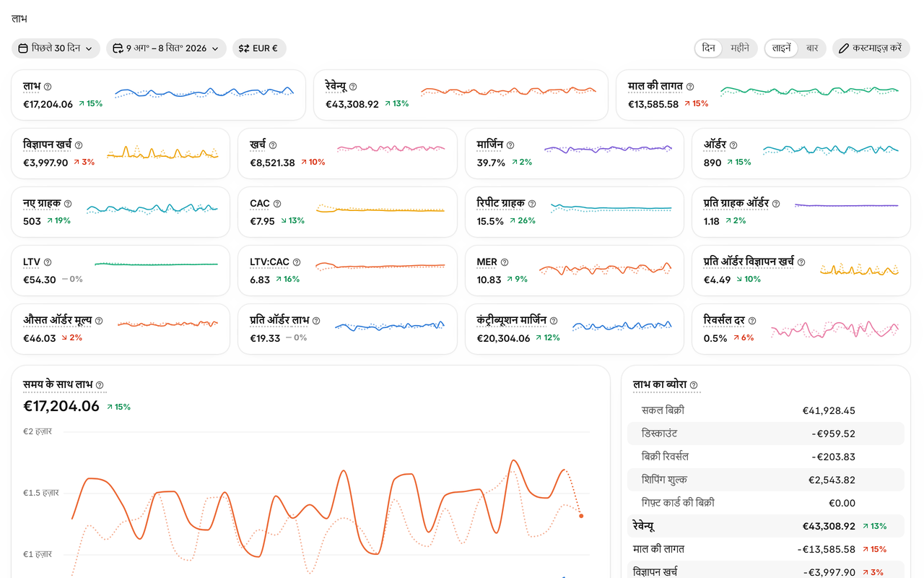924x578 pixels.
Task: Open the EUR € currency selector
Action: point(259,48)
